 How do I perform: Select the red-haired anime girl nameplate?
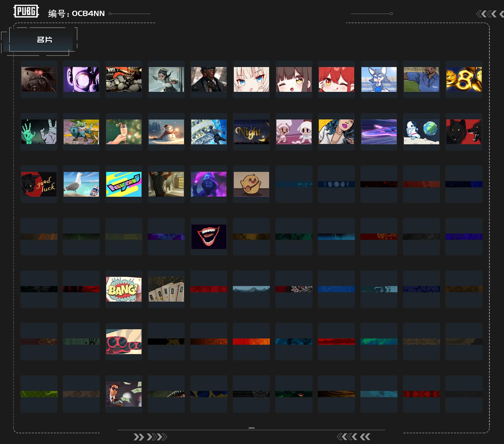(x=337, y=79)
